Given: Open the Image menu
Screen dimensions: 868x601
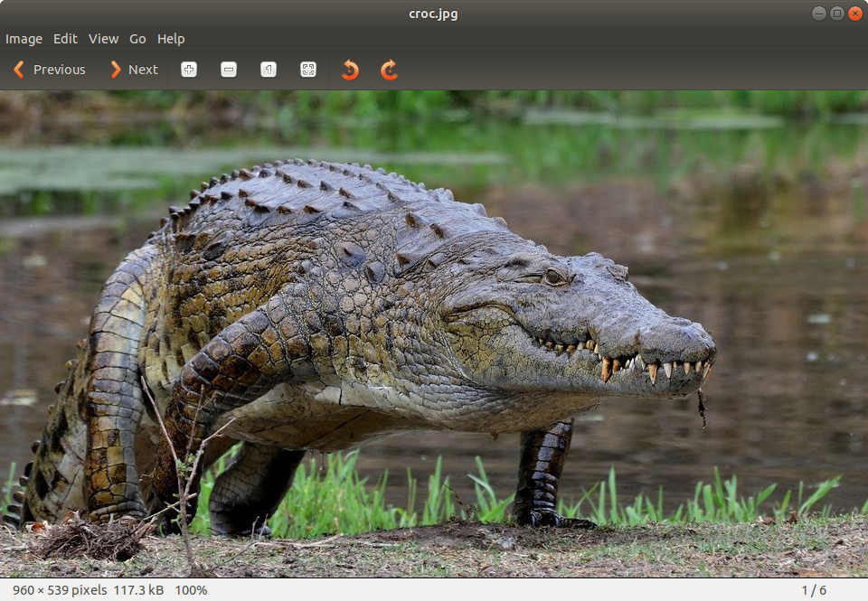Looking at the screenshot, I should pos(24,39).
